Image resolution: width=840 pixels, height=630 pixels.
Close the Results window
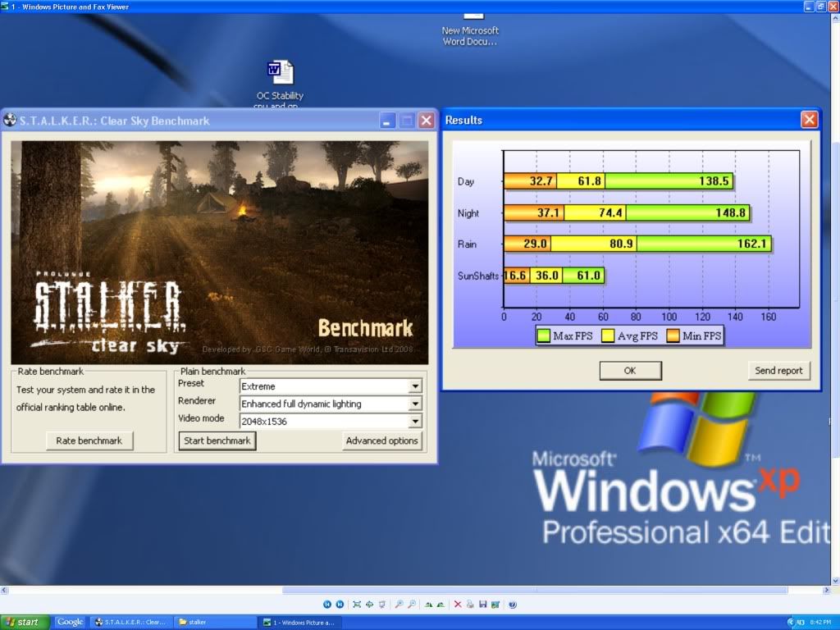809,120
